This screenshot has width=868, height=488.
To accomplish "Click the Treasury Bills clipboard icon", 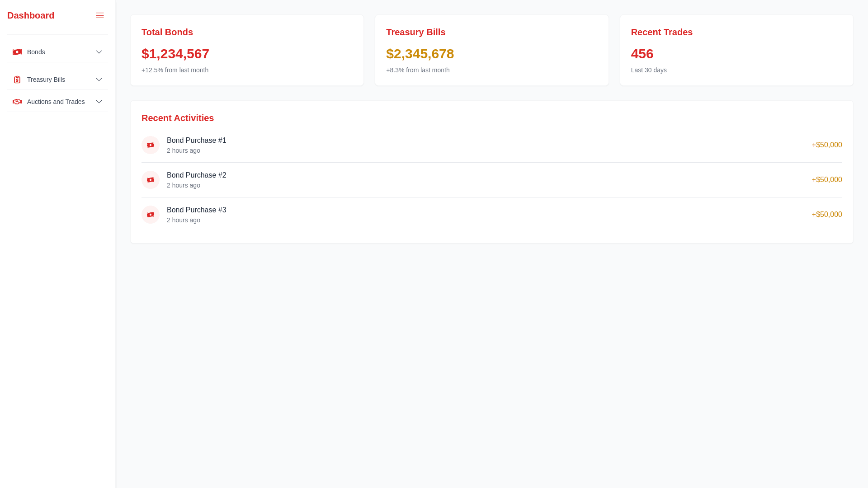I will point(17,80).
